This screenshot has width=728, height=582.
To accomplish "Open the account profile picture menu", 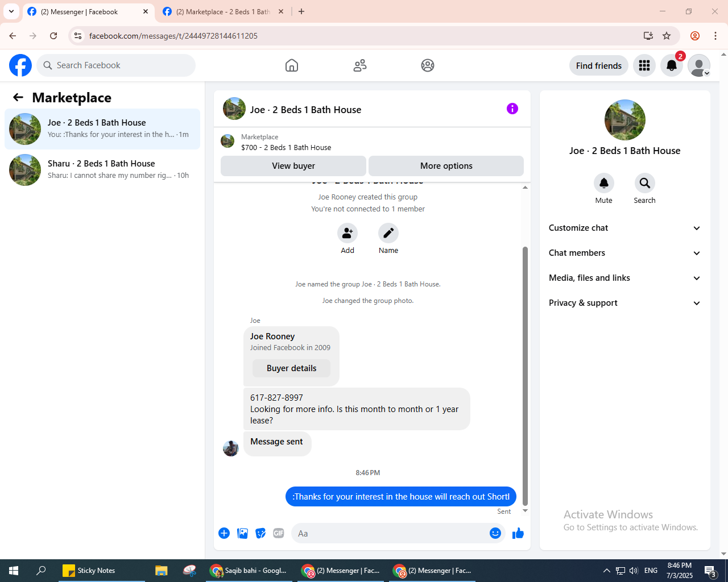I will click(699, 65).
